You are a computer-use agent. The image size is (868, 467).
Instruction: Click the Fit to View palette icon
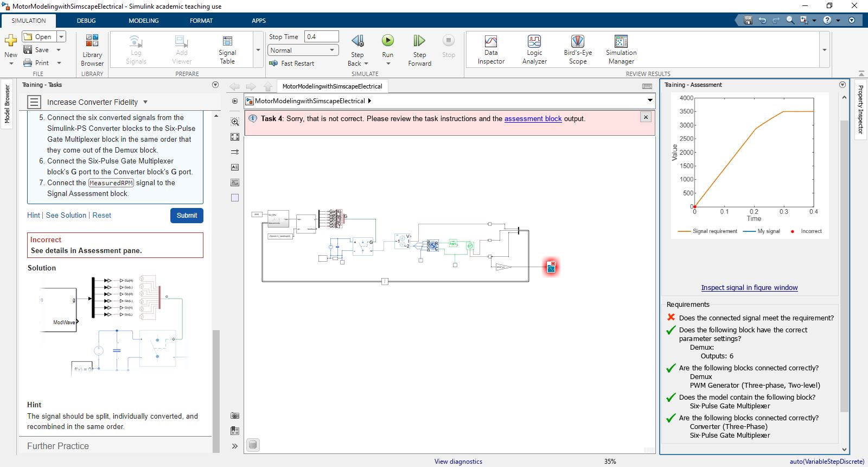235,137
